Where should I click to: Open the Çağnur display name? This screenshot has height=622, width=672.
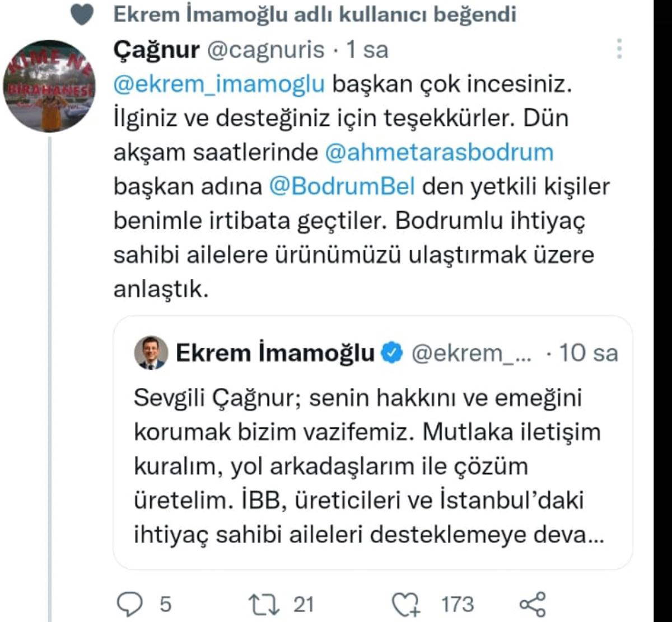(x=156, y=50)
